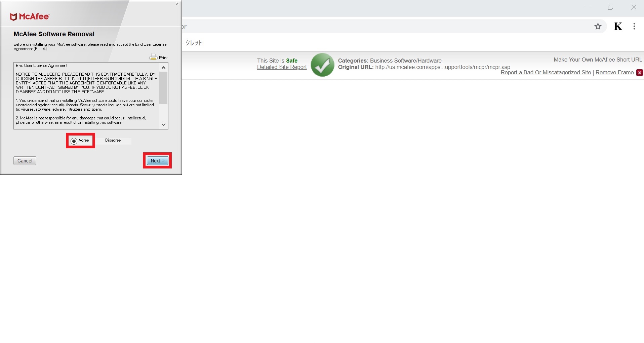Image resolution: width=644 pixels, height=343 pixels.
Task: Open the K profile icon in browser
Action: (618, 26)
